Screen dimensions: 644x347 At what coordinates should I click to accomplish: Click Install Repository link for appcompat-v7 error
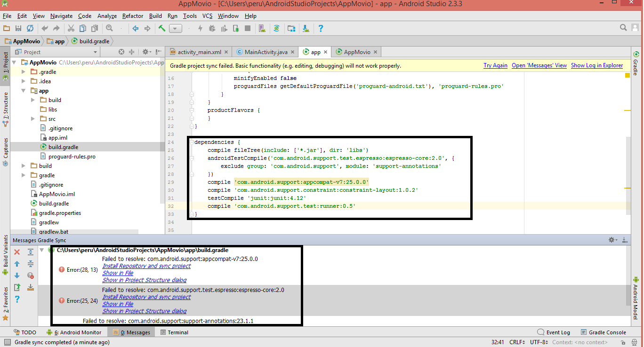click(x=146, y=266)
